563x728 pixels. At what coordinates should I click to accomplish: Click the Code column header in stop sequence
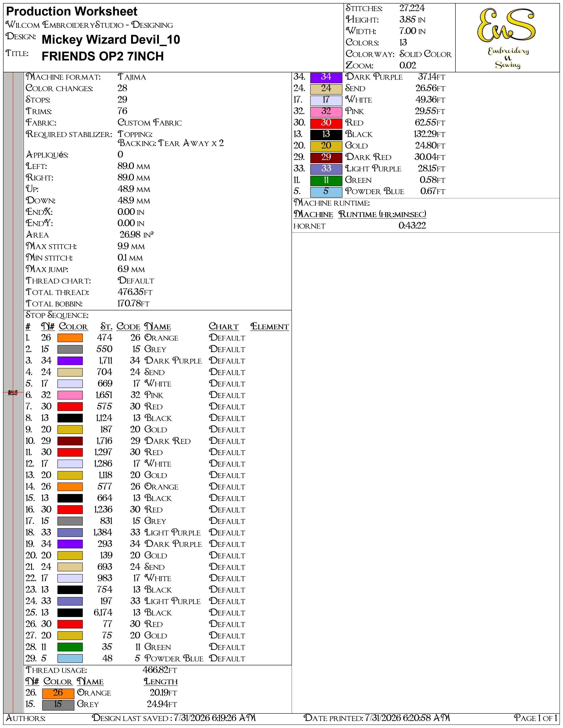point(128,327)
